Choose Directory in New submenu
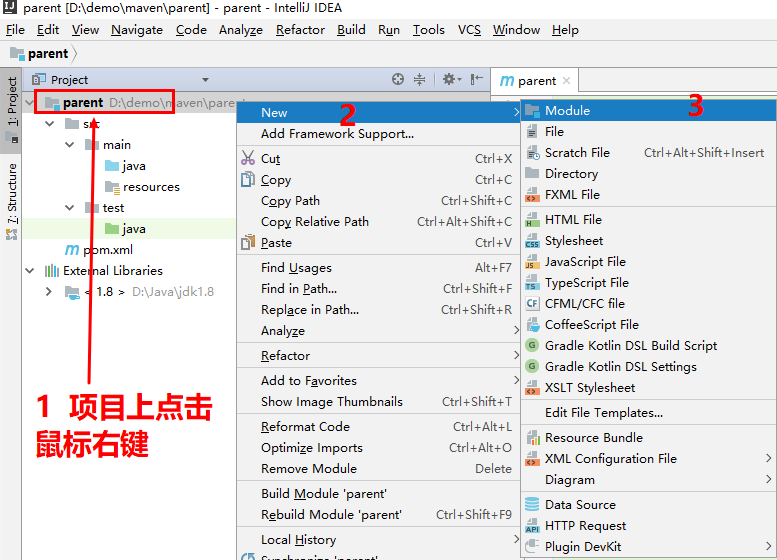The height and width of the screenshot is (560, 777). (x=649, y=173)
